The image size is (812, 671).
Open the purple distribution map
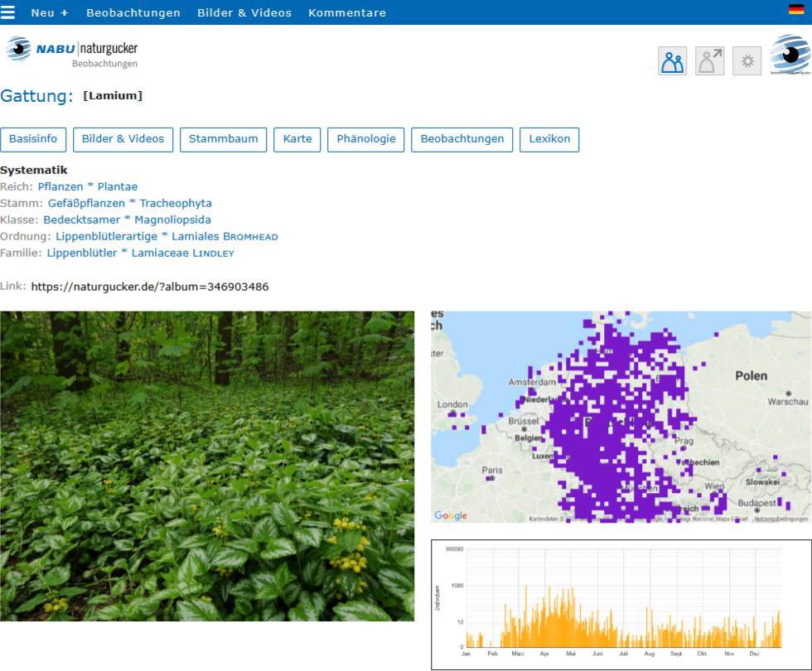[x=621, y=417]
